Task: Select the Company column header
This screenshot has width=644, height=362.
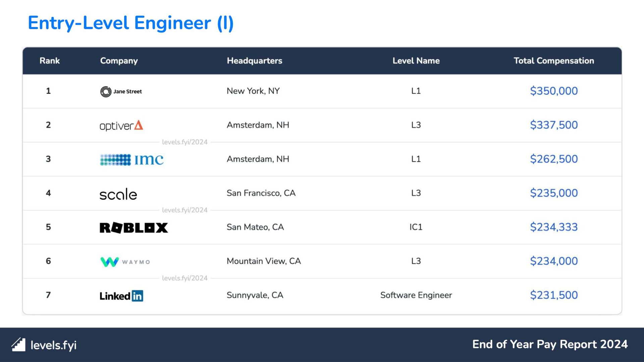Action: (119, 61)
